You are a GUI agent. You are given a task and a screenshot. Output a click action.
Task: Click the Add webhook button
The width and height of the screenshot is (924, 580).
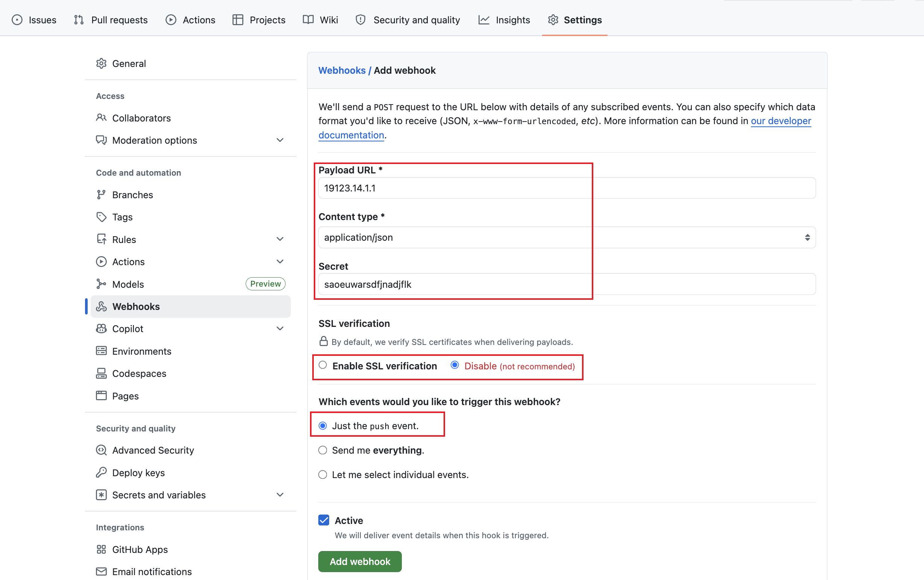click(359, 561)
